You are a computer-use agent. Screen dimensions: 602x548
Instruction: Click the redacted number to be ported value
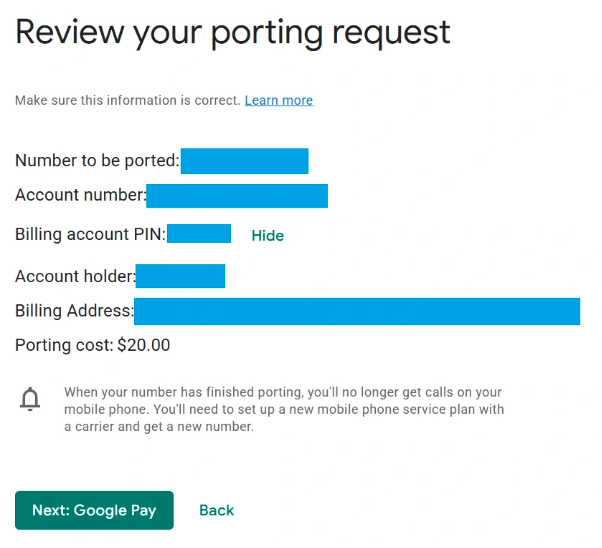(x=244, y=160)
